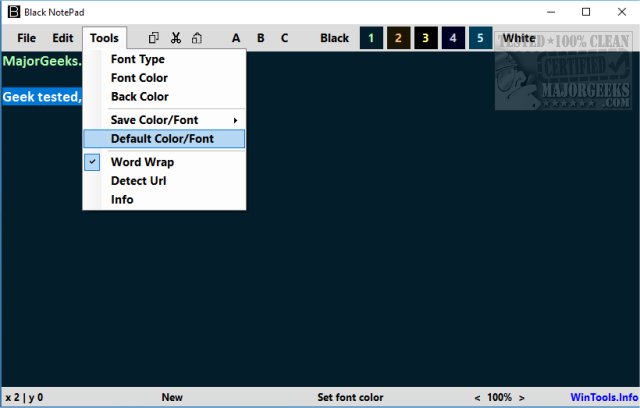
Task: Click 'New' in the status bar
Action: [x=172, y=397]
